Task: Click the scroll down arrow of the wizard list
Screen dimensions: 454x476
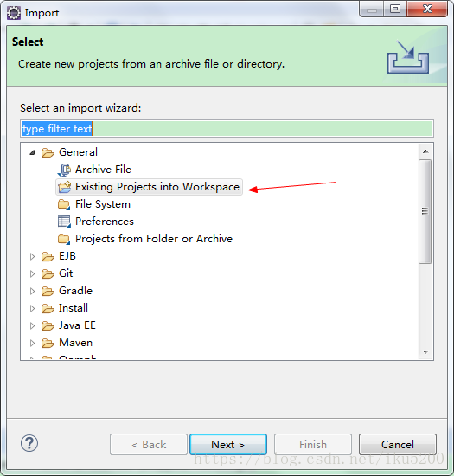Action: (x=425, y=352)
